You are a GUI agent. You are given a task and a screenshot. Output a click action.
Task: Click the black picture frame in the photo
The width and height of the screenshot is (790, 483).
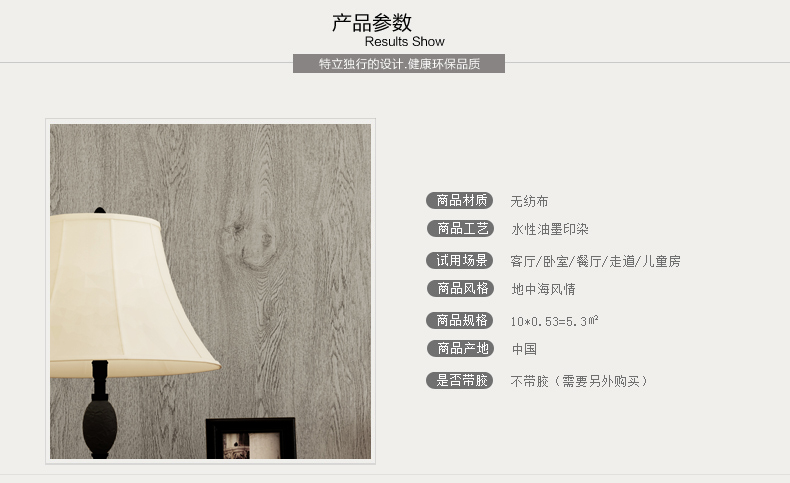(251, 438)
